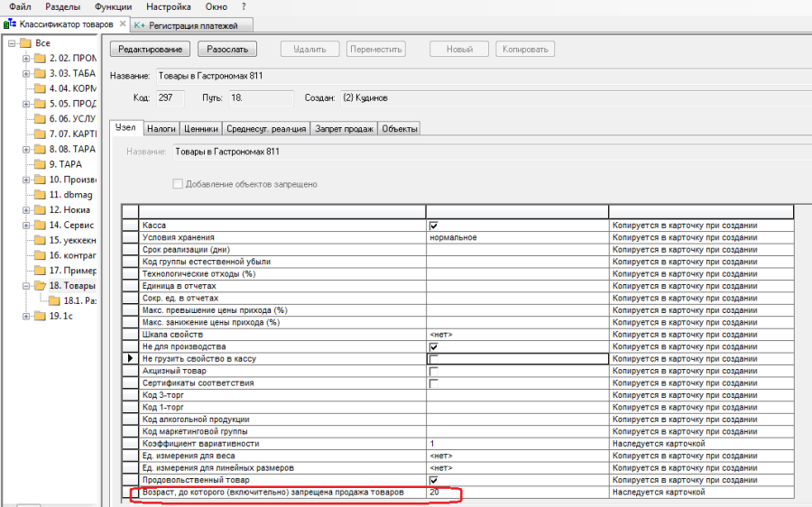
Task: Expand the 10. Произв tree node
Action: coord(26,180)
